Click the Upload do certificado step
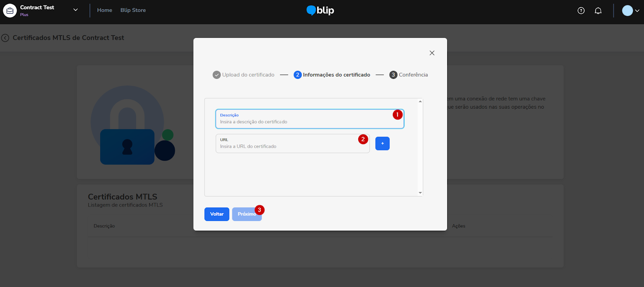Screen dimensions: 644x287 [244, 75]
